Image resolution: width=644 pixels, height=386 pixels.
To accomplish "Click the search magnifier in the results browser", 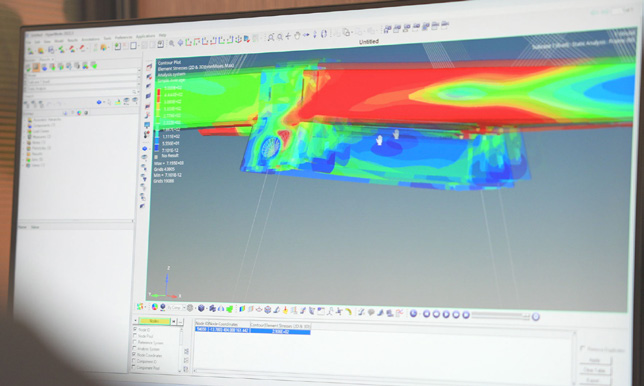I will click(134, 92).
